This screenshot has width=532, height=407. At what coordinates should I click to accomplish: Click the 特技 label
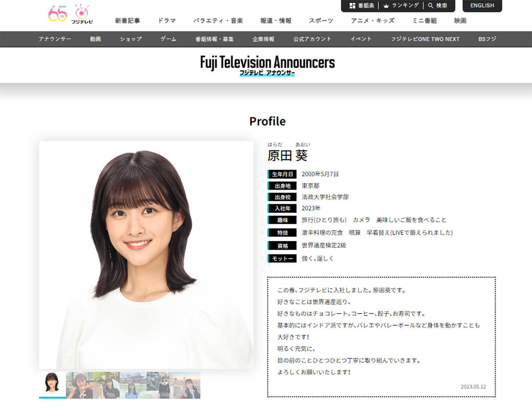(282, 233)
